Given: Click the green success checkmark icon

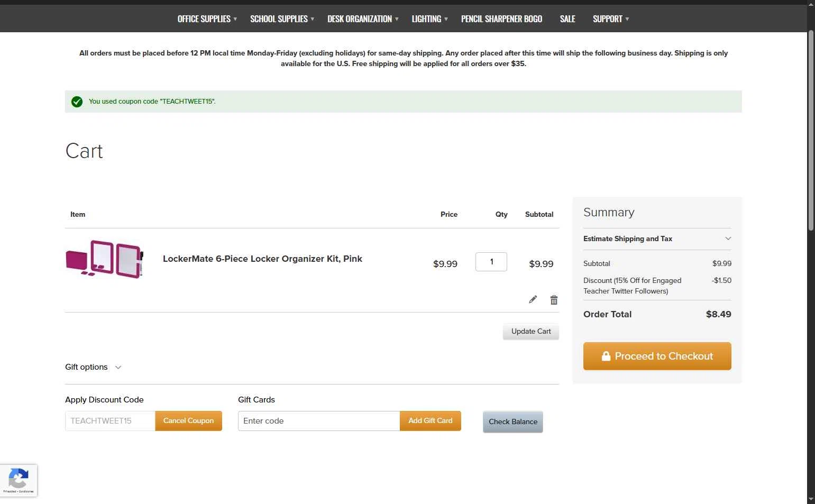Looking at the screenshot, I should (x=77, y=102).
